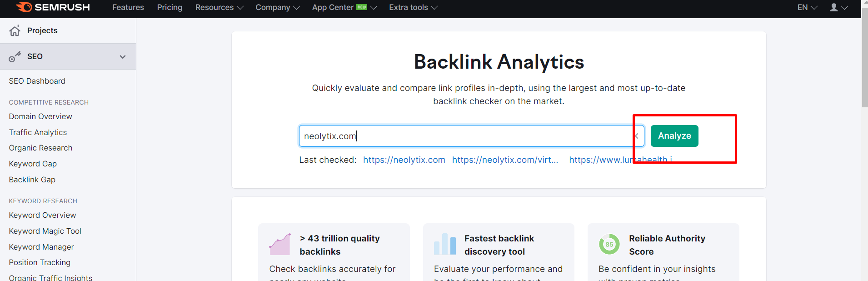Go to Traffic Analytics
This screenshot has width=868, height=281.
38,132
